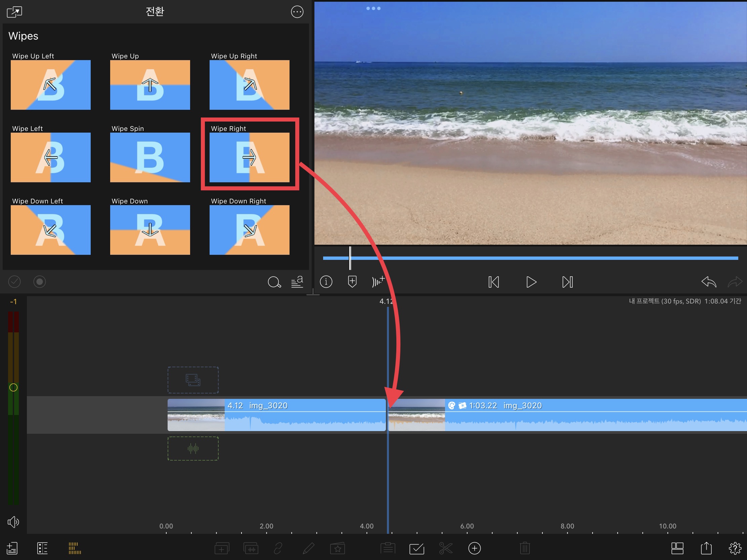Open the more options ellipsis menu
The height and width of the screenshot is (560, 747).
[x=297, y=12]
